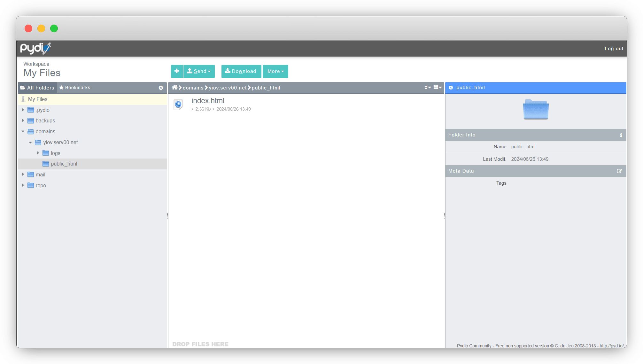Expand the backups folder arrow
The width and height of the screenshot is (643, 364).
[23, 120]
